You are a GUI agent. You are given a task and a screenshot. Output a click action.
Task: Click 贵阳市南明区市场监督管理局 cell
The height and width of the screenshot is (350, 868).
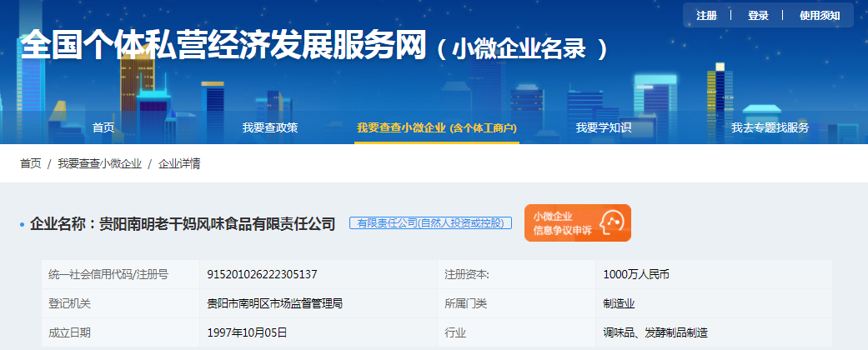click(319, 303)
